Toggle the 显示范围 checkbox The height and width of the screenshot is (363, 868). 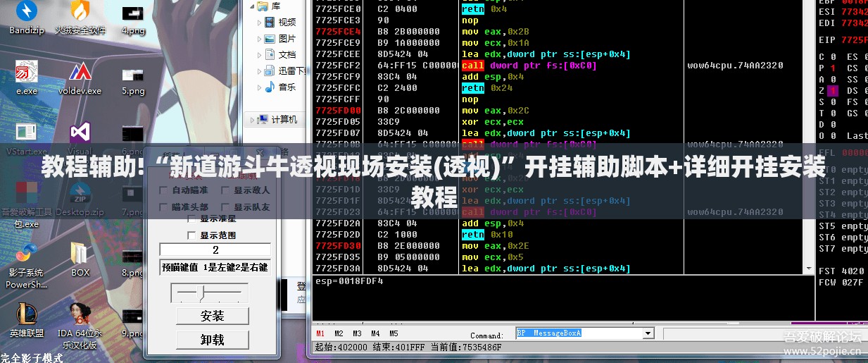[x=191, y=235]
